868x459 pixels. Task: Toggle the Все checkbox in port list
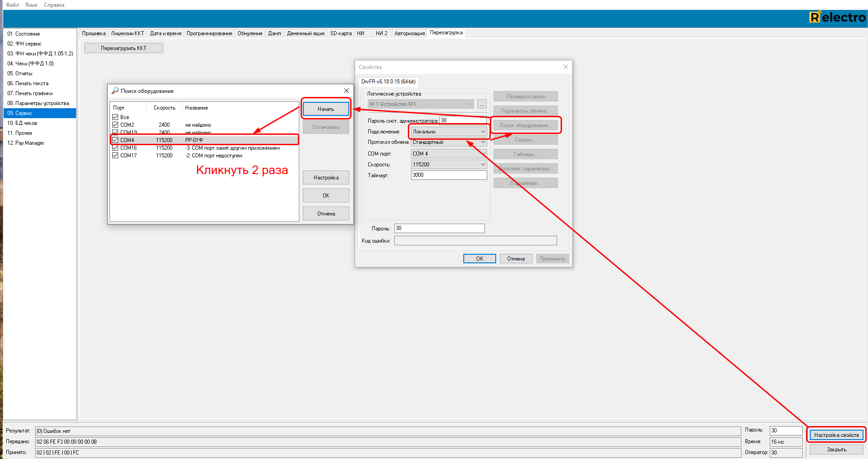(115, 117)
